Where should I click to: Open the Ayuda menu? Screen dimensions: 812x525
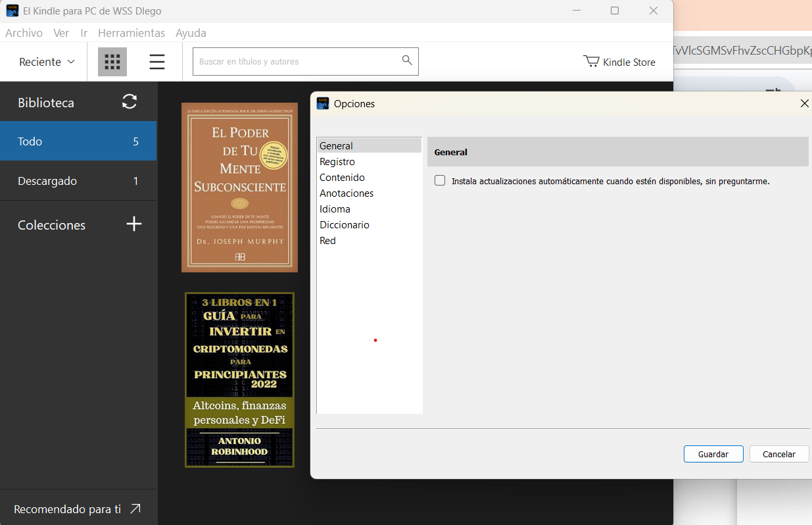point(191,33)
